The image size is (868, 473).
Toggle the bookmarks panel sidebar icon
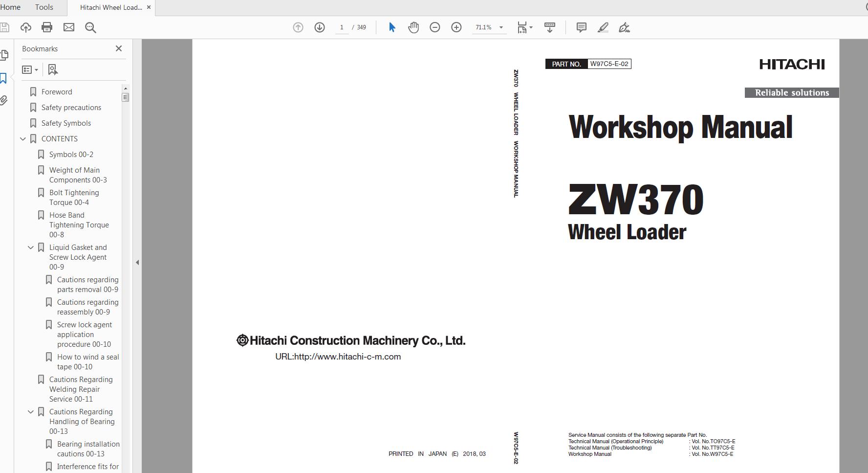click(4, 78)
